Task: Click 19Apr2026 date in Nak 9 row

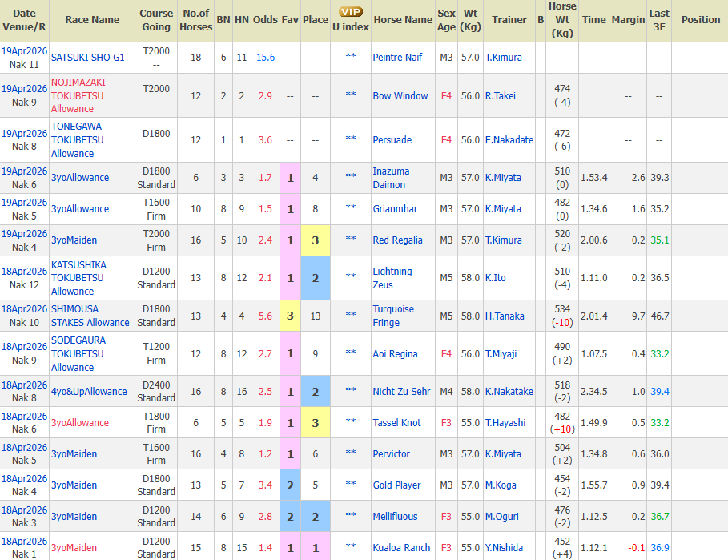Action: (x=24, y=89)
